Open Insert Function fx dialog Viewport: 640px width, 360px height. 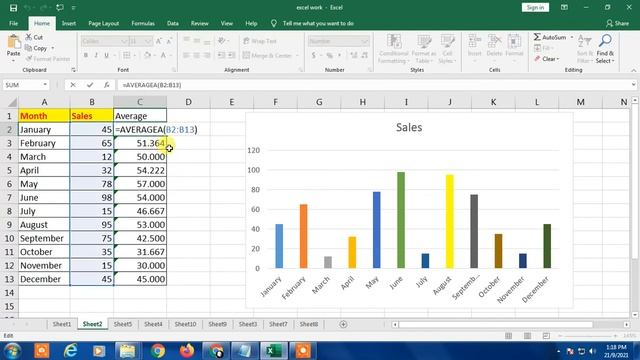tap(107, 85)
